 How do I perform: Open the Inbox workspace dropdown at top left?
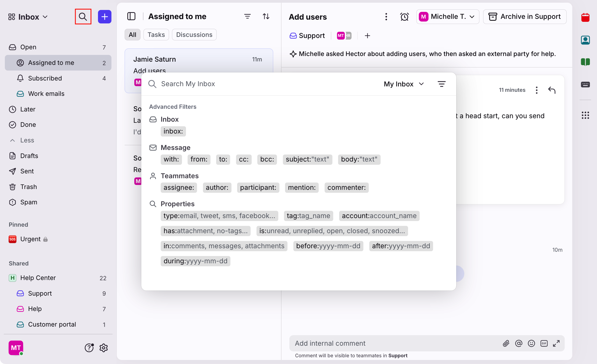[28, 17]
